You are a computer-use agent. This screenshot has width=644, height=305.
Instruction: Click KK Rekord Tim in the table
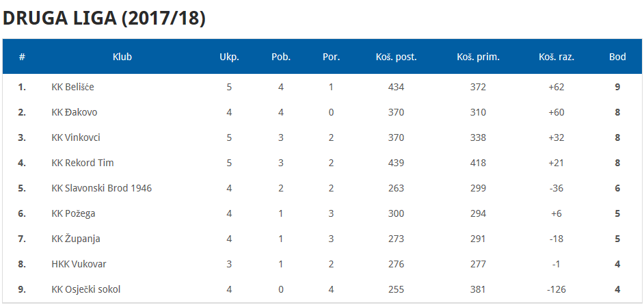(x=83, y=163)
